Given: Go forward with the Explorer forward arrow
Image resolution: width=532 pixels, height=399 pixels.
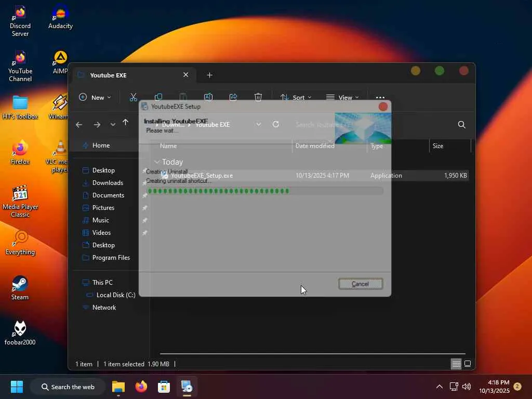Looking at the screenshot, I should 97,125.
